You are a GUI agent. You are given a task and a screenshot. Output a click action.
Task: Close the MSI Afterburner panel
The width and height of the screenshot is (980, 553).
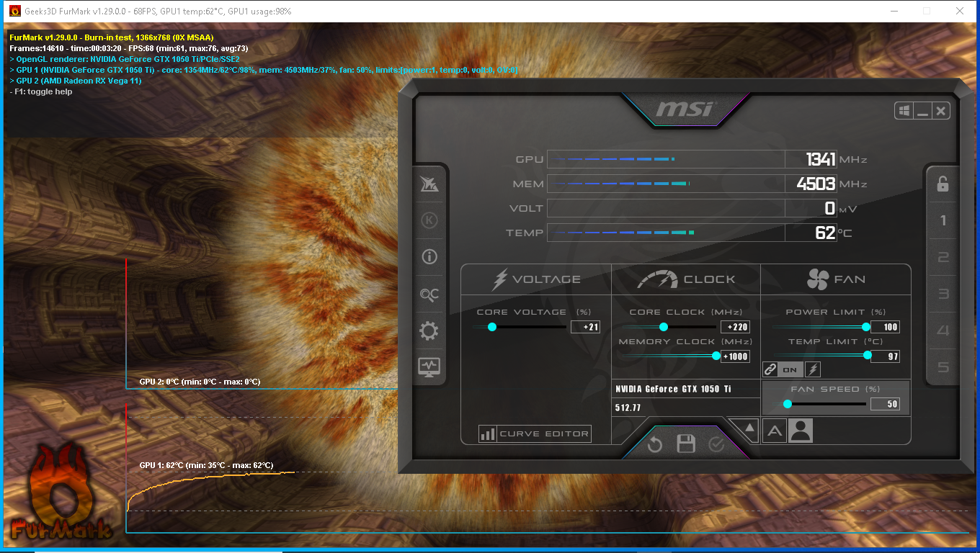pos(941,111)
